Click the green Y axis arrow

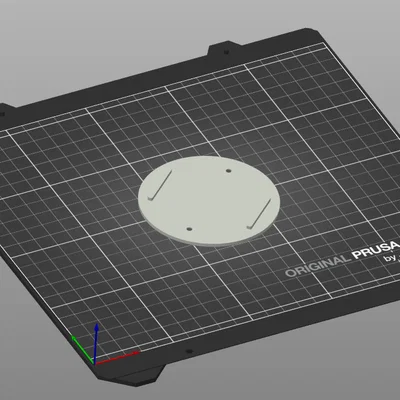(x=82, y=349)
